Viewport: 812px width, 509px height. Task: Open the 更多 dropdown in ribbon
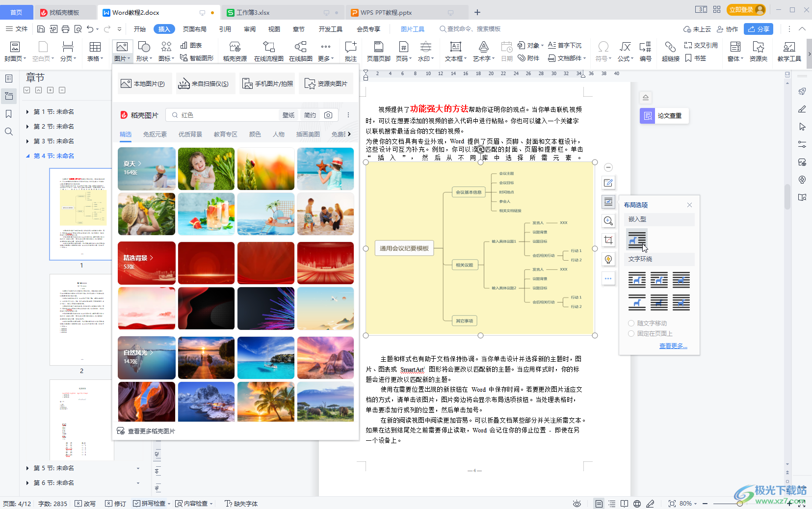[326, 52]
